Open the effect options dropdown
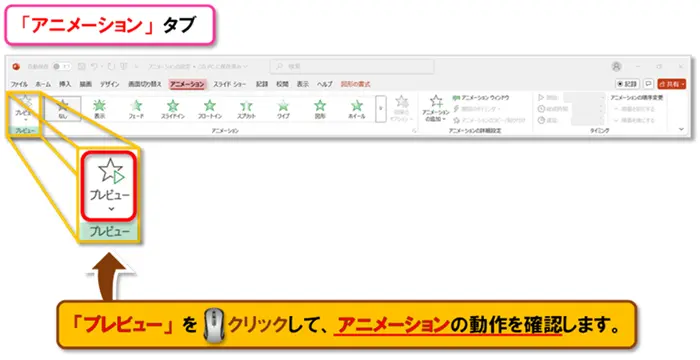This screenshot has width=700, height=360. [x=401, y=109]
